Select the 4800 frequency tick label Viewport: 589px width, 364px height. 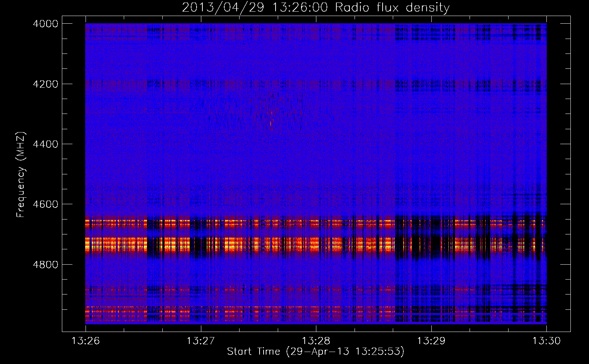46,264
